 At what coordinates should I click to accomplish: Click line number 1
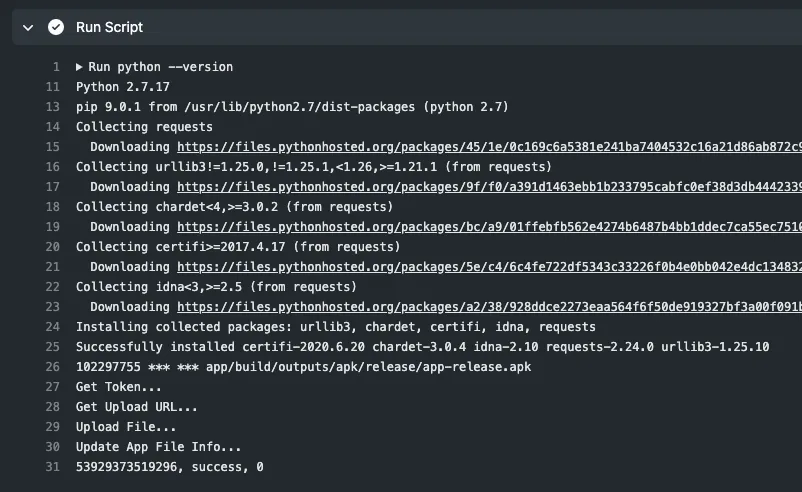tap(56, 67)
